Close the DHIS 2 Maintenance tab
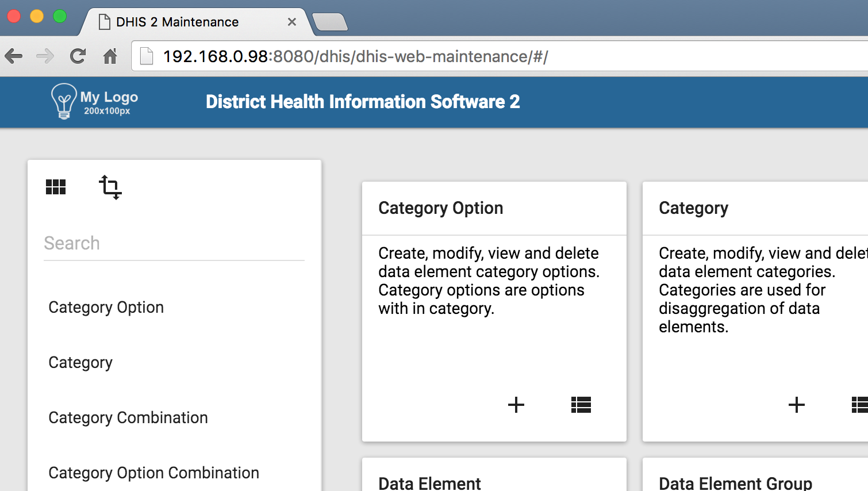The height and width of the screenshot is (491, 868). pos(292,22)
